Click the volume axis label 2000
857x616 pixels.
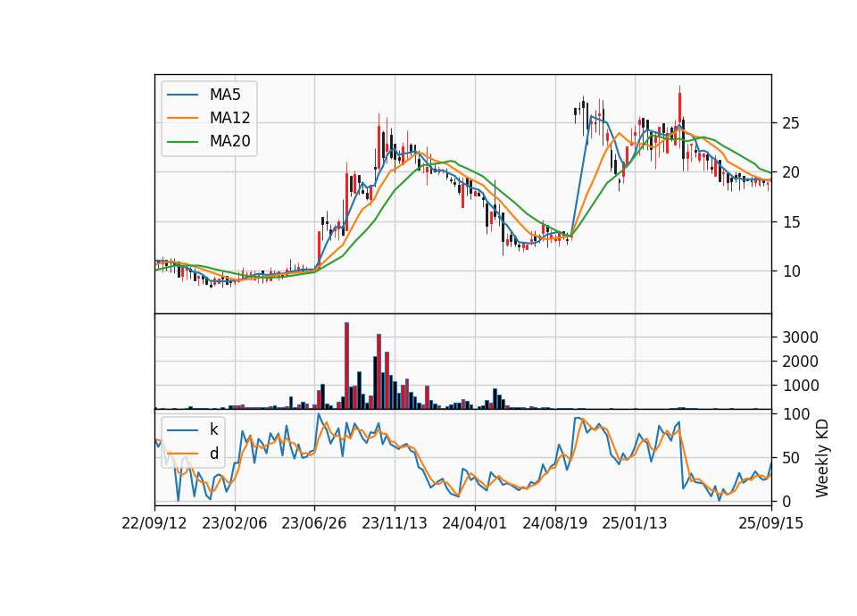[x=800, y=362]
